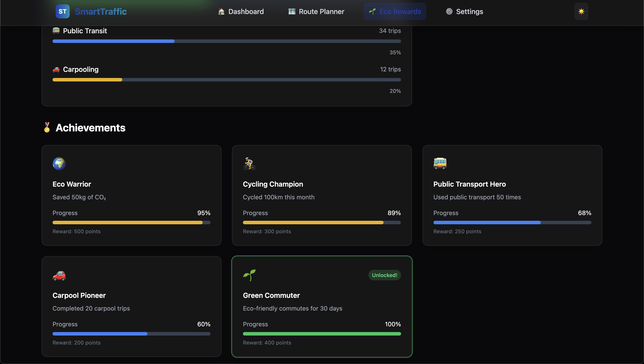Select the Eco Rewards tab
The image size is (644, 364).
point(395,12)
